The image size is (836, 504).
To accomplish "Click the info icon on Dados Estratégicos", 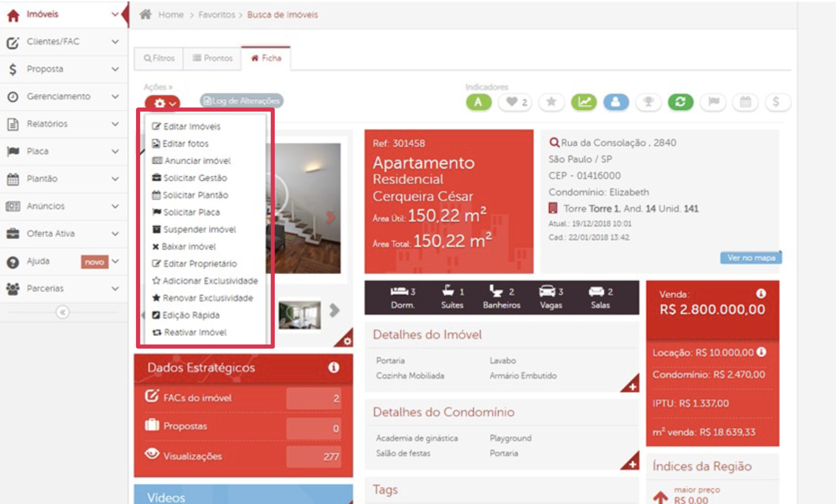I will [333, 368].
